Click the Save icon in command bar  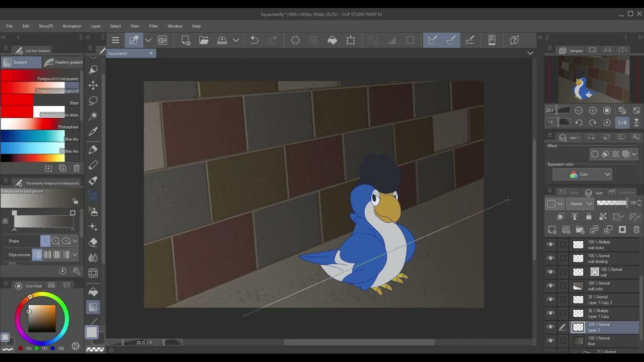click(x=222, y=40)
